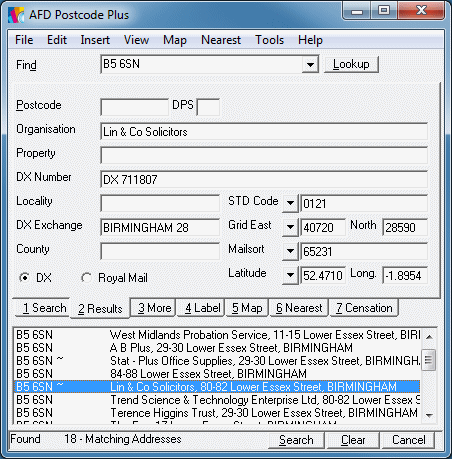Select the Terence Higgins Trust result row
Viewport: 452px width, 459px height.
coord(217,413)
